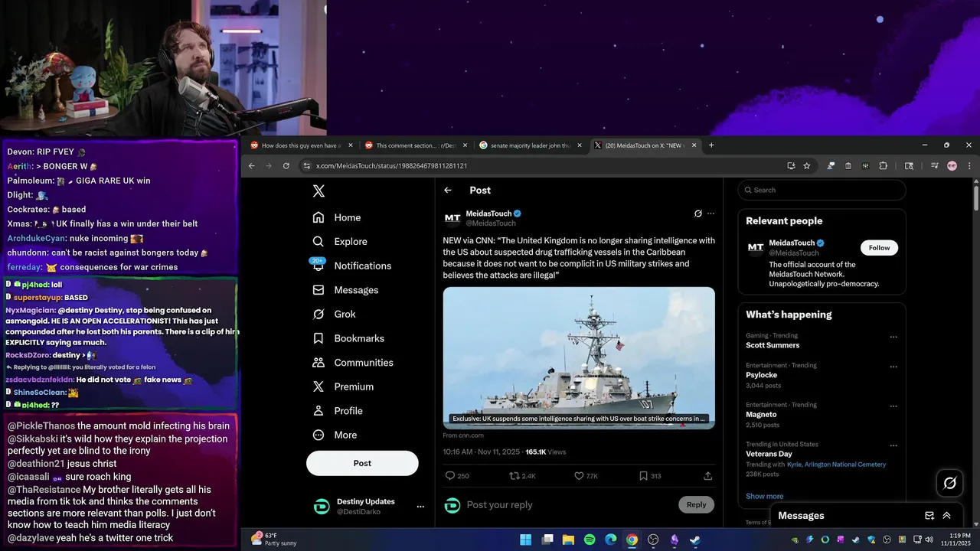Bookmark the post showing 313

(x=650, y=476)
